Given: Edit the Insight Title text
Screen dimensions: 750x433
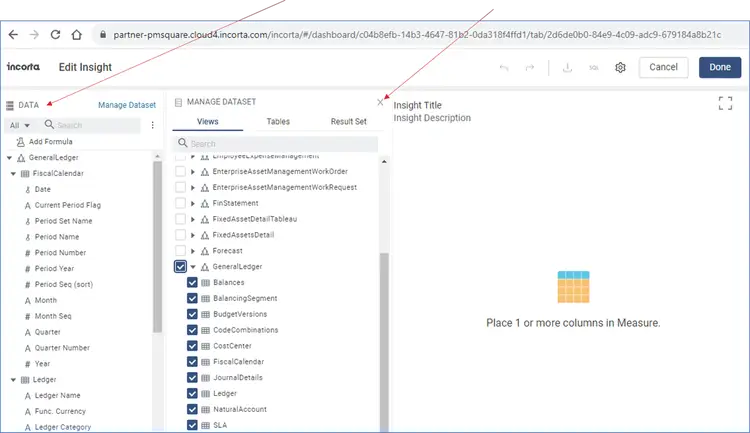Looking at the screenshot, I should coord(418,105).
